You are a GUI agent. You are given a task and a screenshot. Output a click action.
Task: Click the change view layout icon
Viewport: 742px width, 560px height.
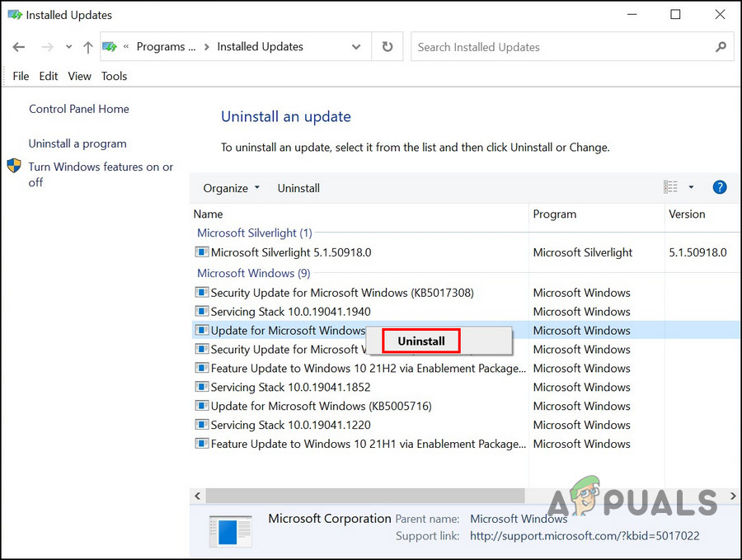pos(670,187)
